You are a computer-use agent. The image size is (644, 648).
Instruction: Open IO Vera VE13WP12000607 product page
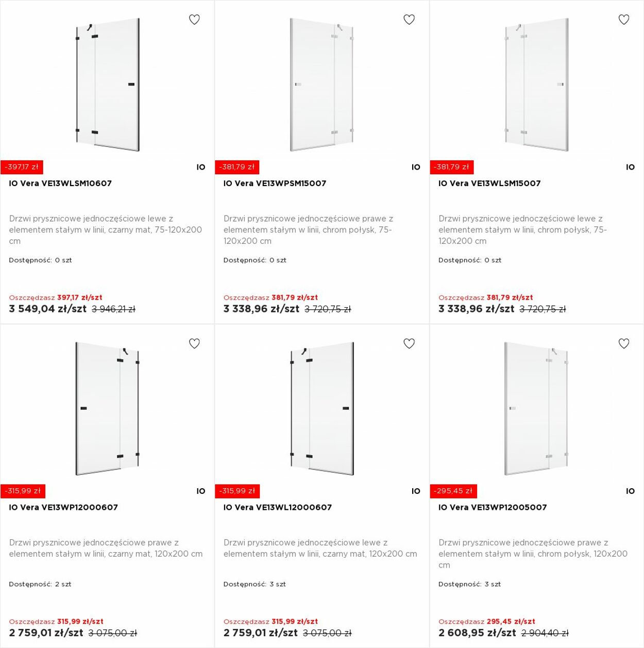pyautogui.click(x=63, y=507)
